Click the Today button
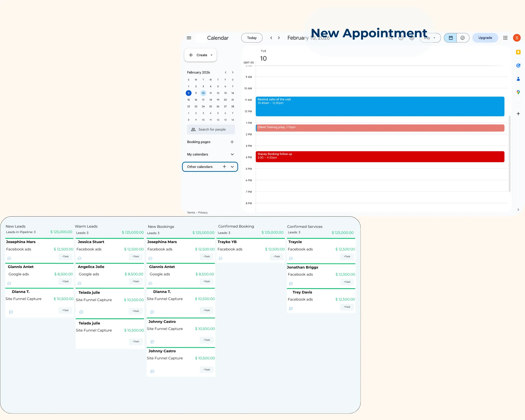This screenshot has height=420, width=525. pyautogui.click(x=252, y=38)
